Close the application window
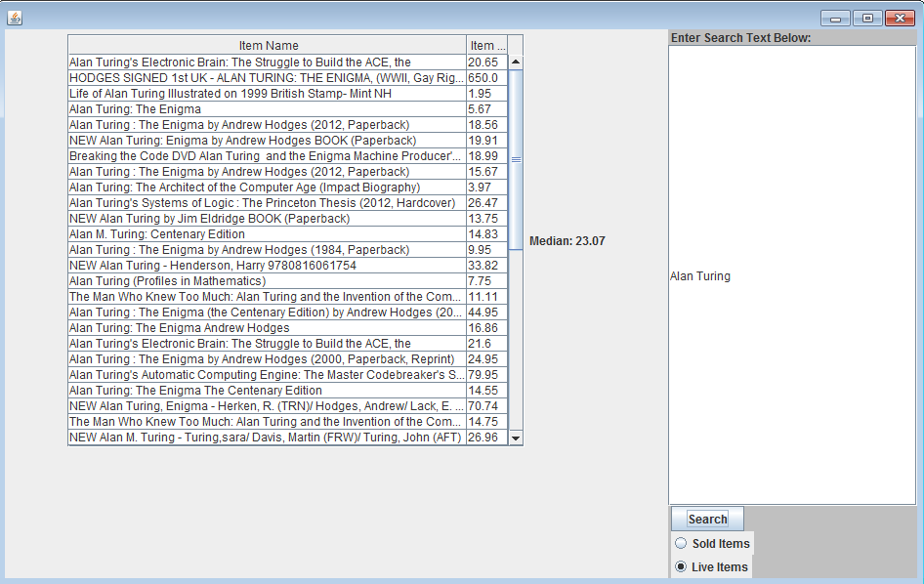 click(900, 19)
